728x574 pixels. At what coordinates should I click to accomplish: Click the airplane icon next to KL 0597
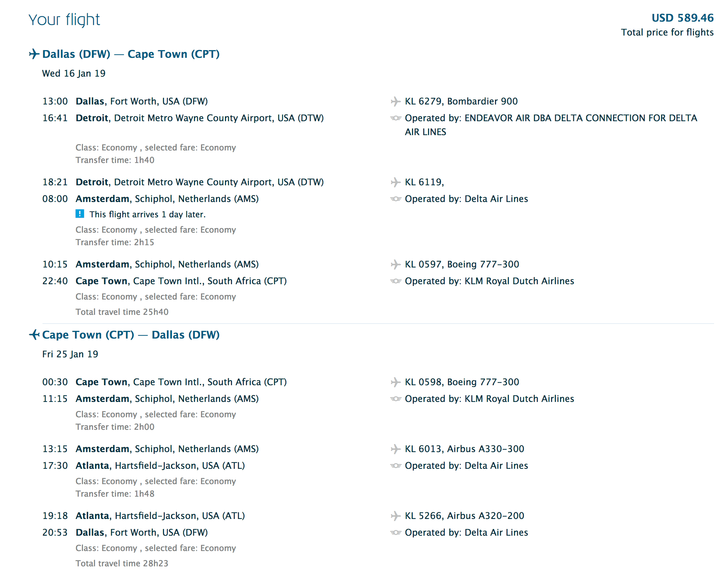(x=395, y=264)
